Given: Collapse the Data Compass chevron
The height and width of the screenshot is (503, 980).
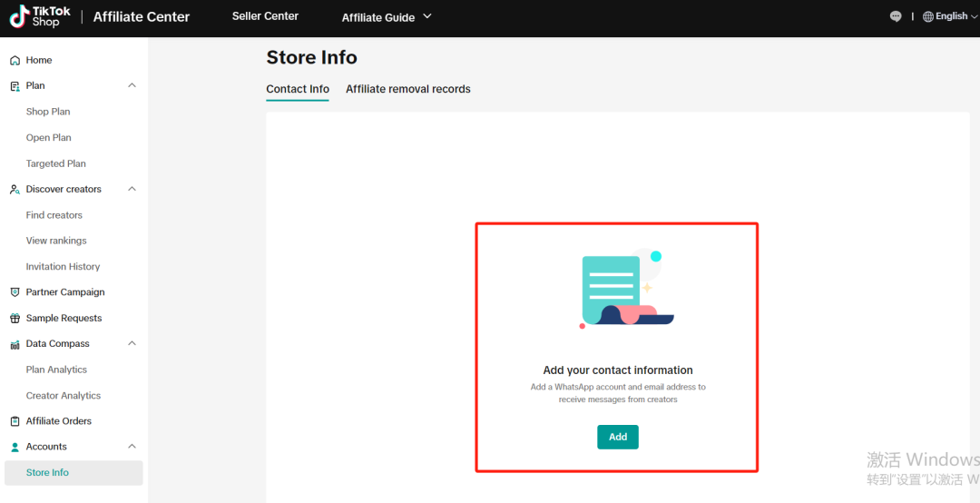Looking at the screenshot, I should tap(132, 343).
